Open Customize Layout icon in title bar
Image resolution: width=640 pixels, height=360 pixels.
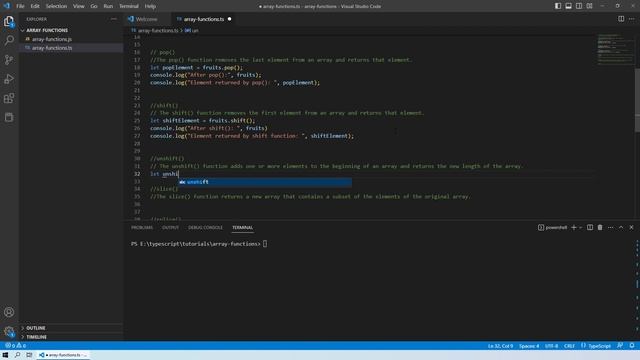click(590, 6)
